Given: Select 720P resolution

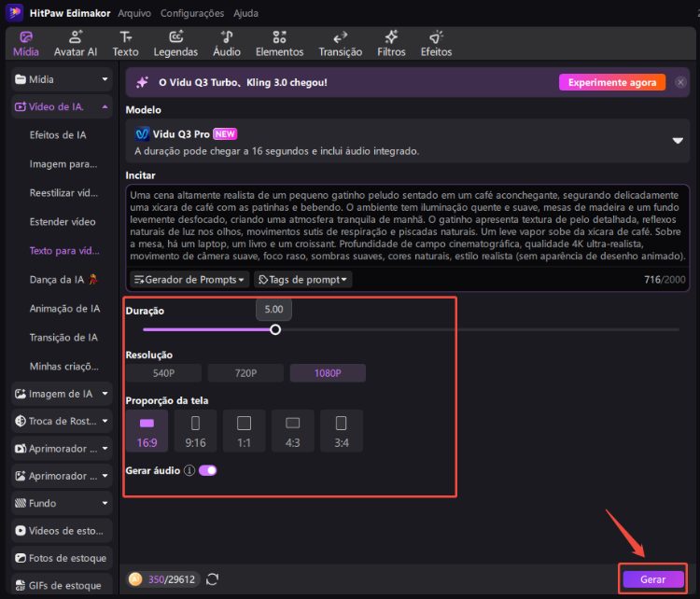Looking at the screenshot, I should [x=245, y=373].
